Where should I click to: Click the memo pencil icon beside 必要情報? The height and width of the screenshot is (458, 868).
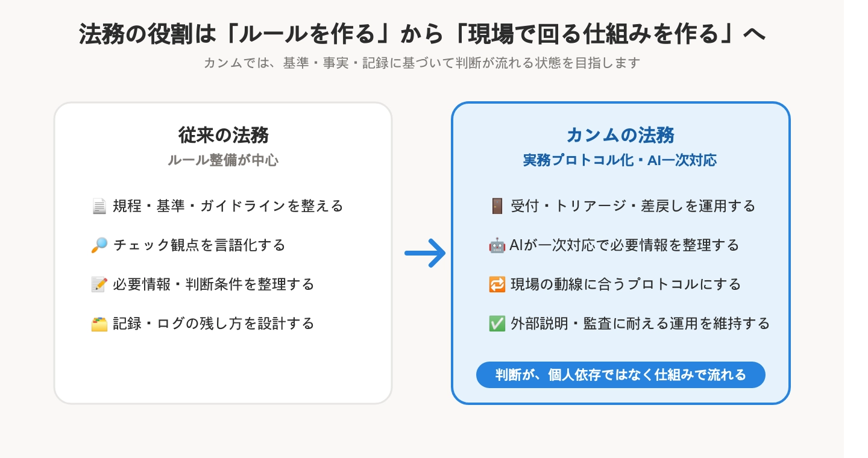pyautogui.click(x=99, y=284)
